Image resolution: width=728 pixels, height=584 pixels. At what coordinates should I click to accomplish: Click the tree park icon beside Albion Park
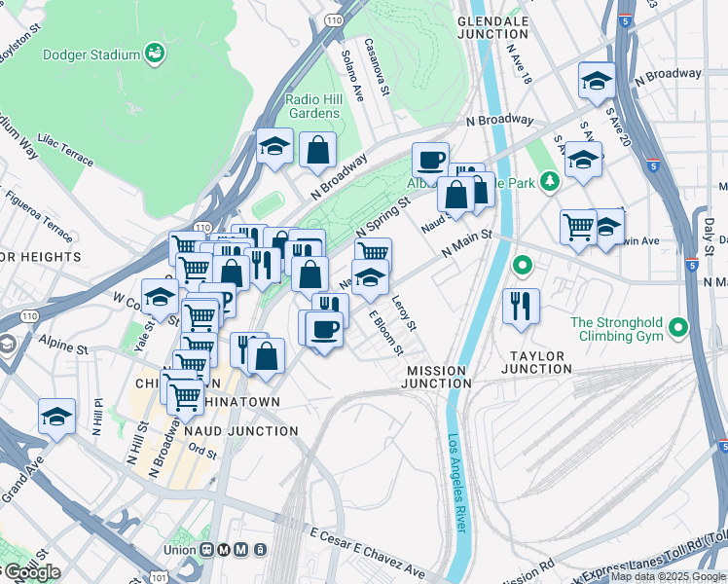click(x=550, y=181)
